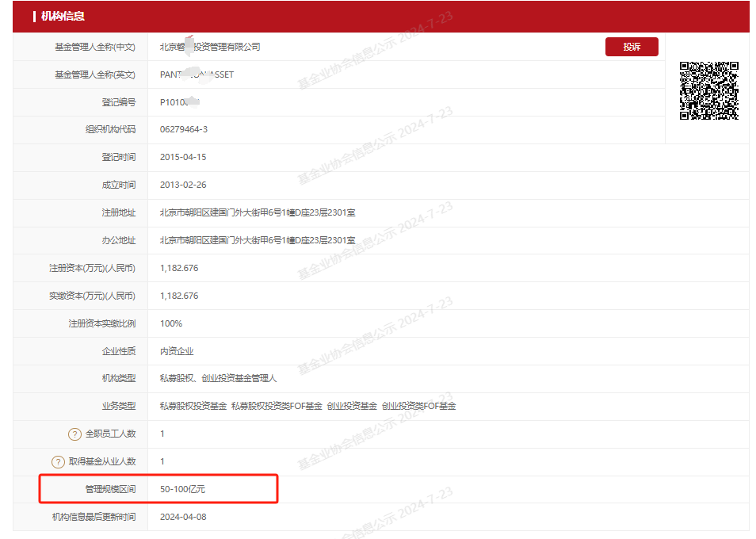The width and height of the screenshot is (756, 539).
Task: Click the 100% paid-in capital ratio value
Action: coord(171,323)
